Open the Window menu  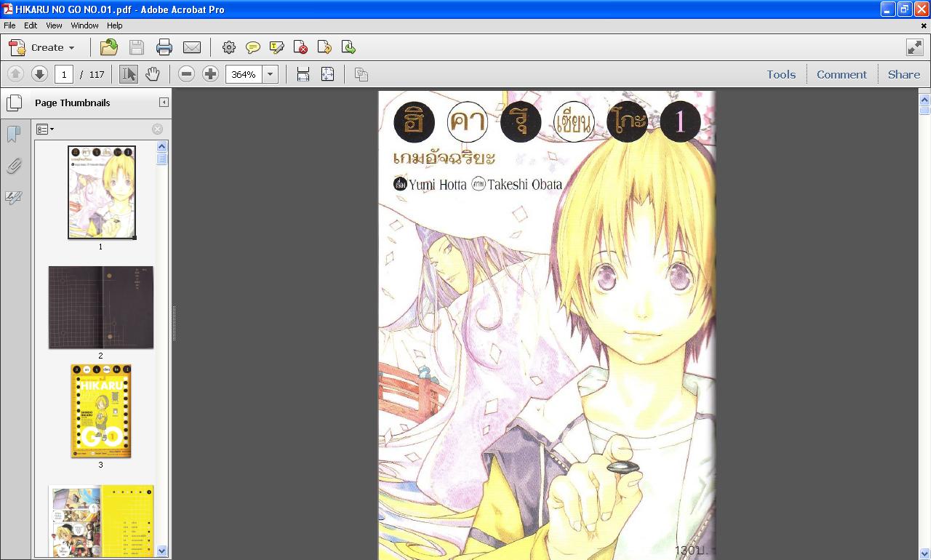tap(84, 25)
